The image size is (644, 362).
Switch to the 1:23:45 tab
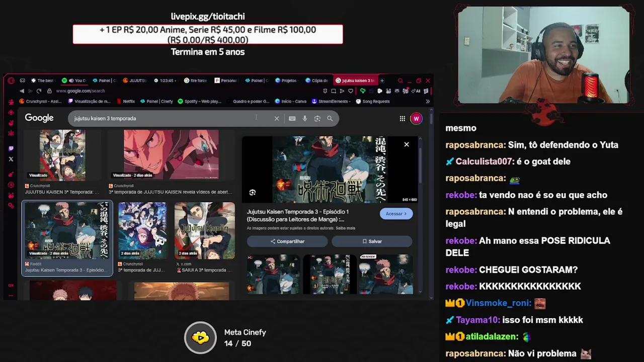[x=164, y=80]
